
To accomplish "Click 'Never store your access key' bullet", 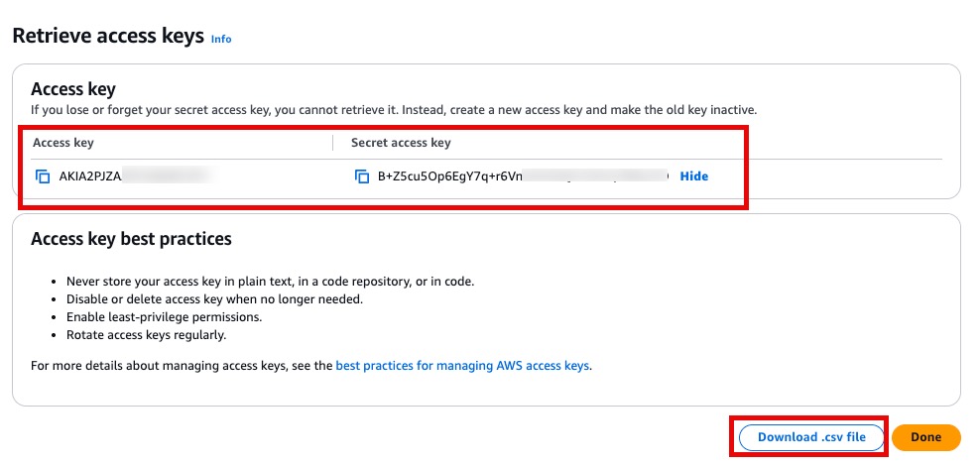I will (x=270, y=282).
